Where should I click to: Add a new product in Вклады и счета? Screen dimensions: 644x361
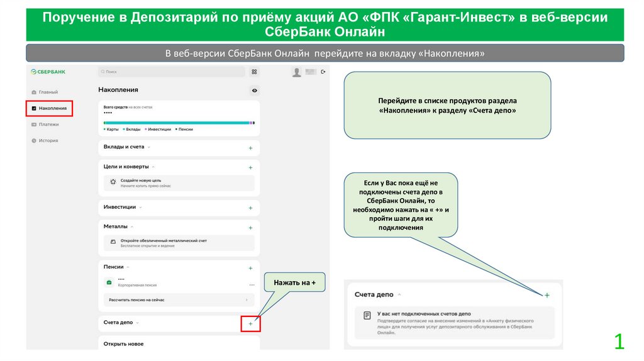[x=250, y=148]
